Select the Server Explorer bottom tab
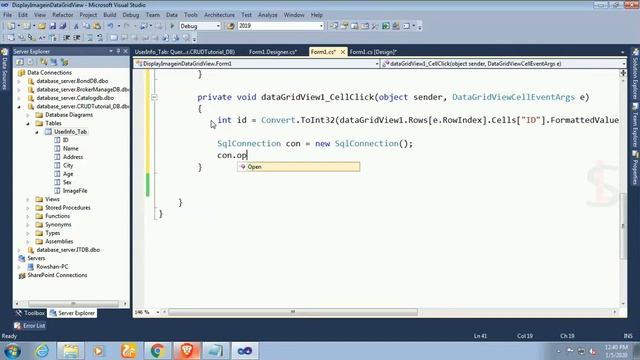Screen dimensions: 640x360 [x=72, y=313]
